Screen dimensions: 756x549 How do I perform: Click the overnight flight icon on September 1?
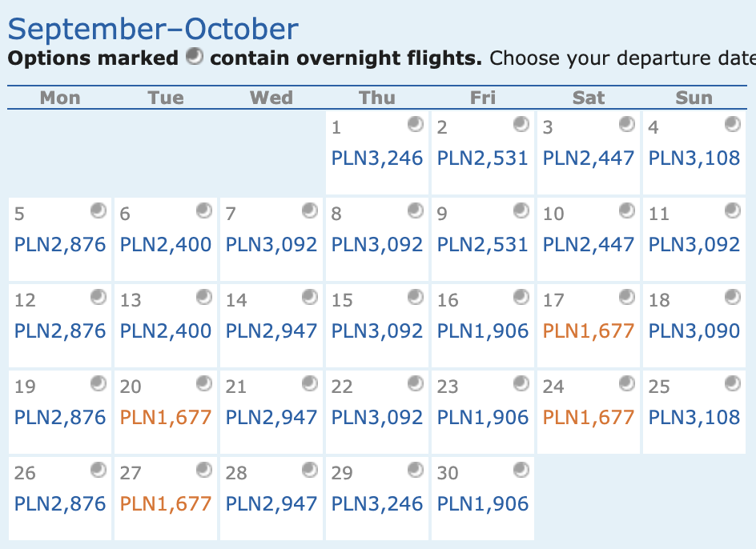(x=415, y=124)
